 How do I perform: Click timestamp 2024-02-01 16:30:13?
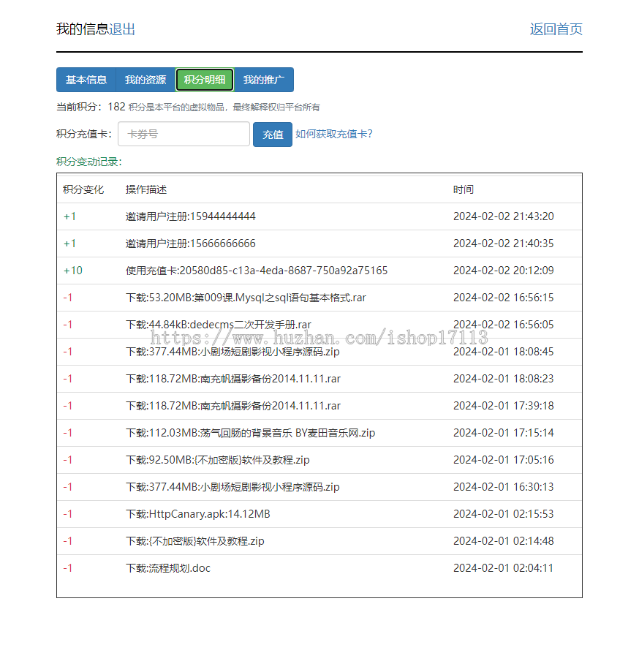(x=504, y=487)
